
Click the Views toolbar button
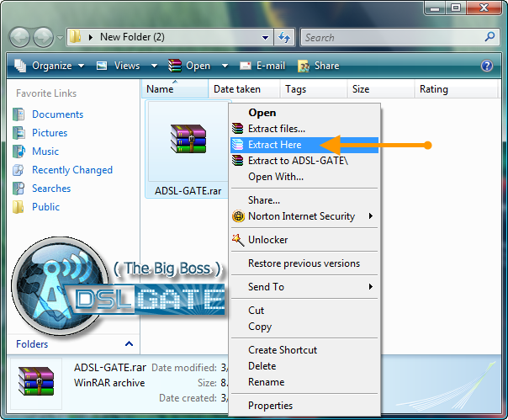119,66
